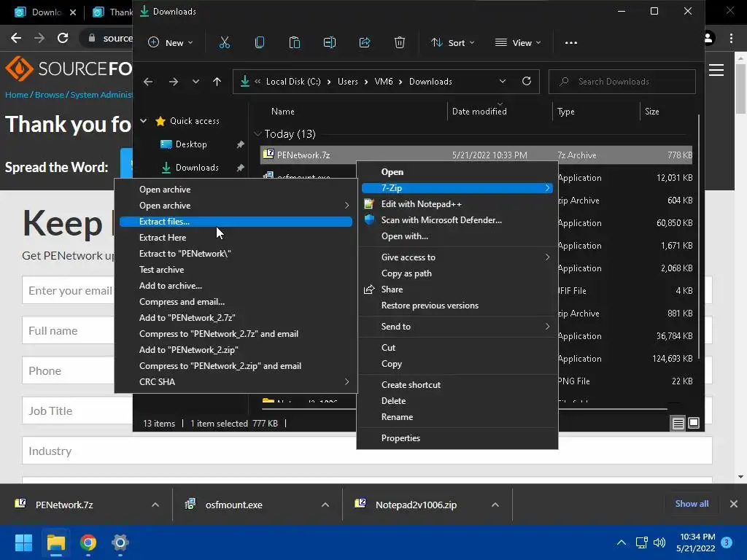
Task: Click Scan with Microsoft Defender
Action: click(457, 220)
